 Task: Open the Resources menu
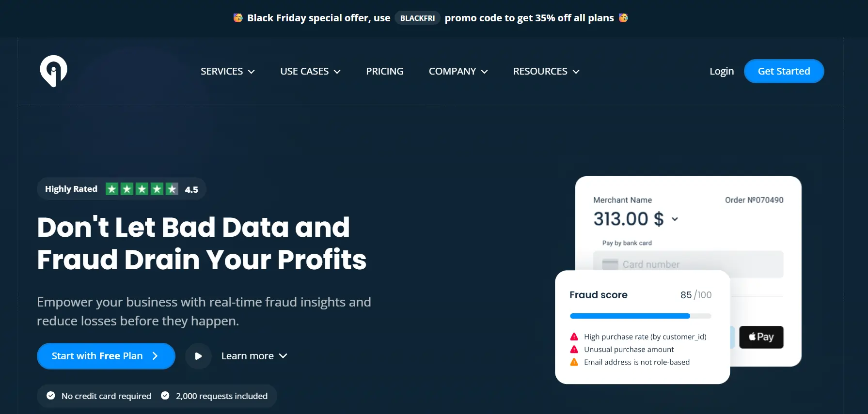tap(546, 71)
